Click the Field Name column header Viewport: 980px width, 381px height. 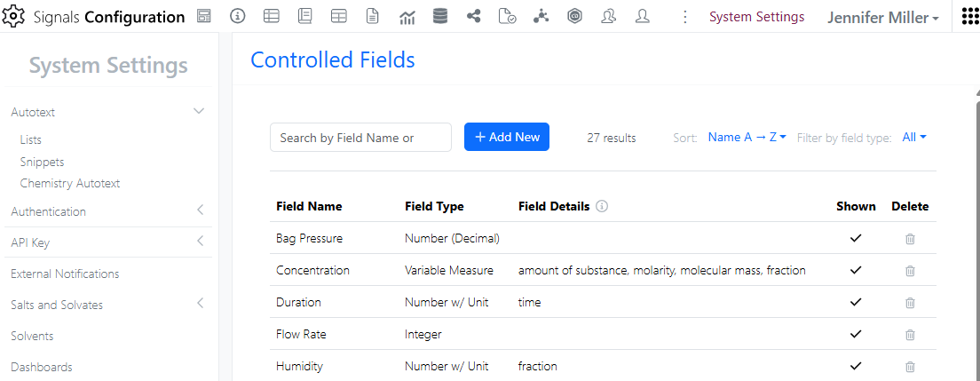tap(309, 206)
